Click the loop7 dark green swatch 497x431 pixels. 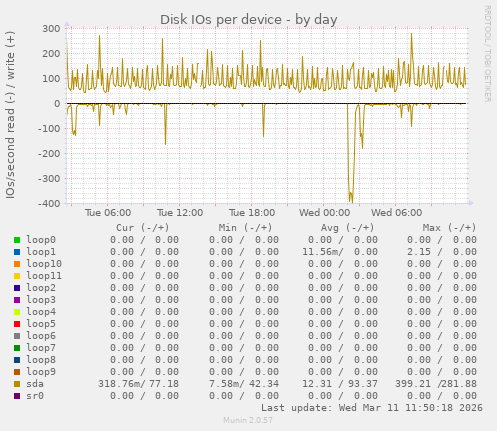[x=17, y=348]
